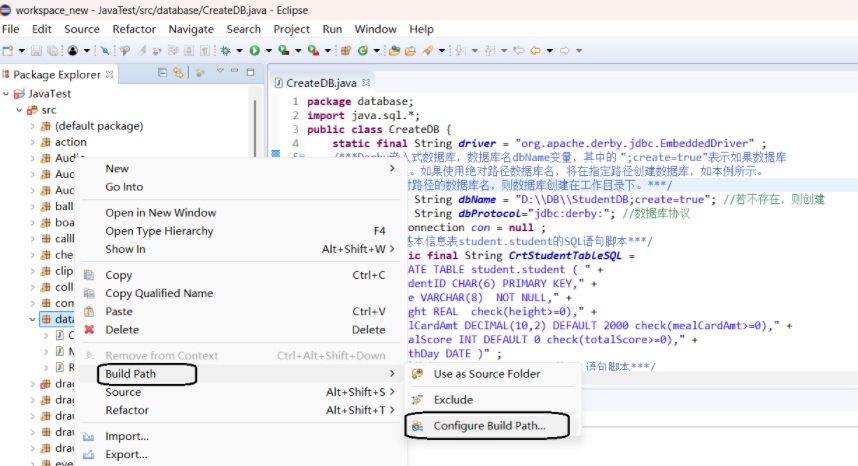Close the Package Explorer tab
858x466 pixels.
click(x=109, y=74)
